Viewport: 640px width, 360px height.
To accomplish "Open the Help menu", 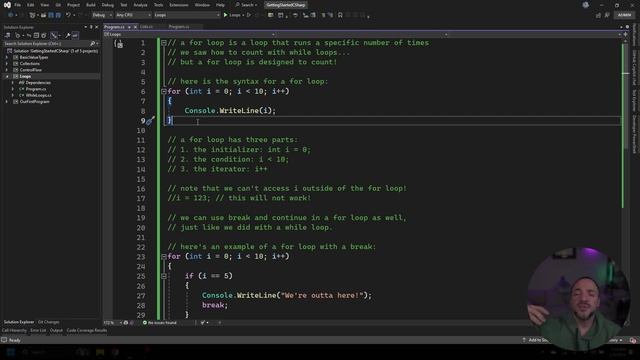I will click(220, 5).
